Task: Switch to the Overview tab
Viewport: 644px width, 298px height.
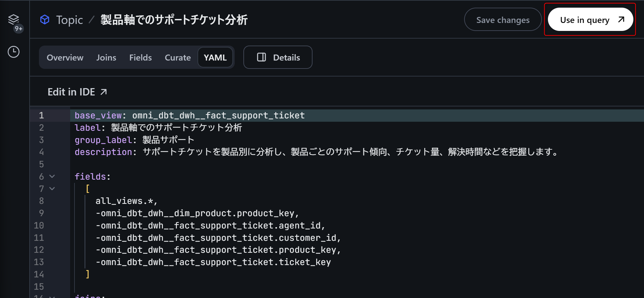Action: [x=65, y=58]
